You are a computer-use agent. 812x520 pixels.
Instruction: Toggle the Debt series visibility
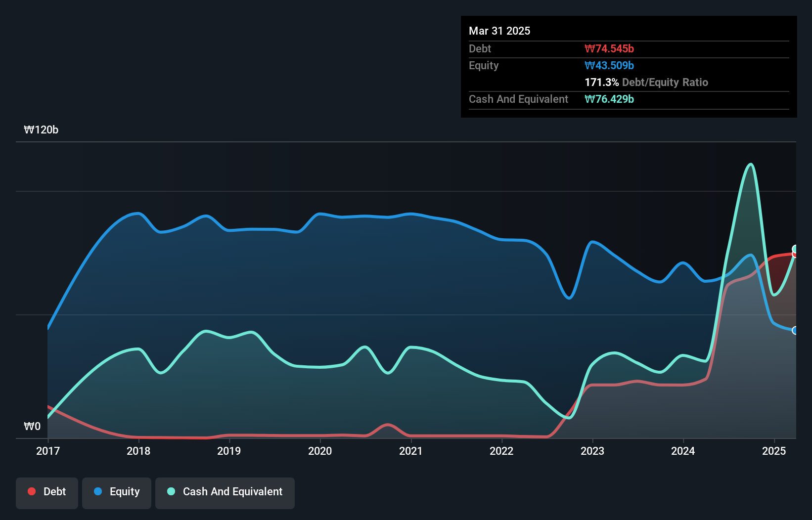click(47, 492)
